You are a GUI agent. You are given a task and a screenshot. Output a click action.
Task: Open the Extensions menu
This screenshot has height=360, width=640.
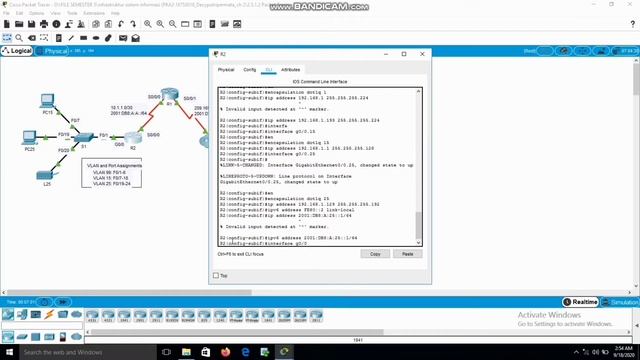(x=94, y=13)
